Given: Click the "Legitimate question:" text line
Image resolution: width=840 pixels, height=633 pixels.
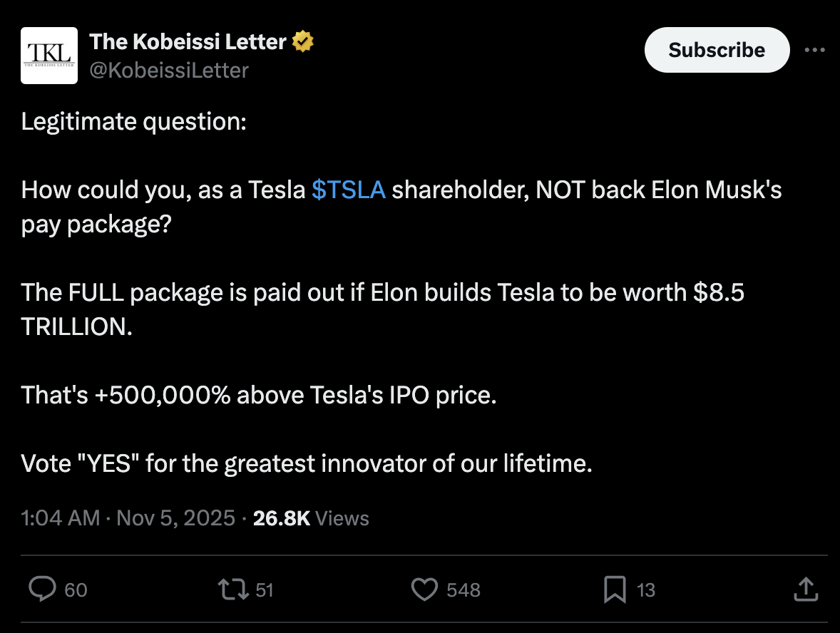Looking at the screenshot, I should (x=134, y=122).
